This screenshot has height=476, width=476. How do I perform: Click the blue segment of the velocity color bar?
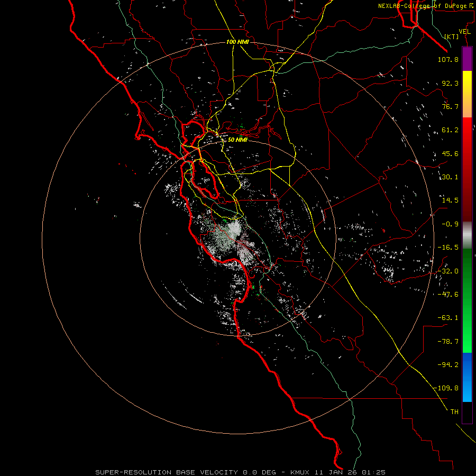(467, 377)
